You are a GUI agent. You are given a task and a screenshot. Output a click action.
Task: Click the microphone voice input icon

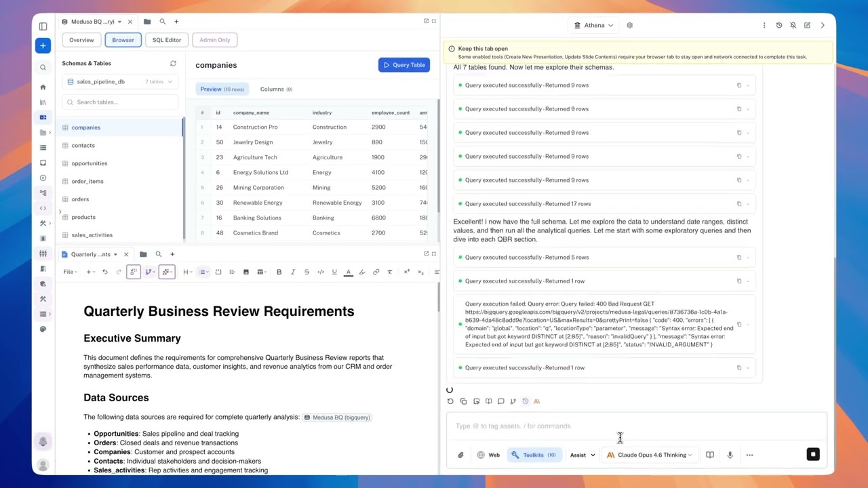click(730, 455)
